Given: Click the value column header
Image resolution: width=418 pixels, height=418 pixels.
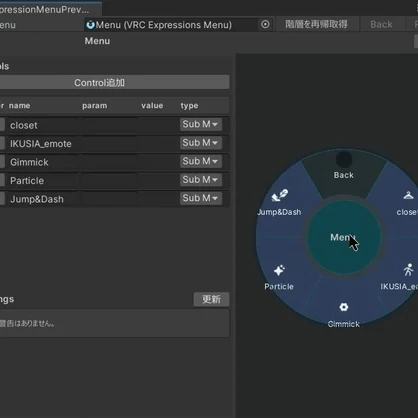Looking at the screenshot, I should pos(152,106).
